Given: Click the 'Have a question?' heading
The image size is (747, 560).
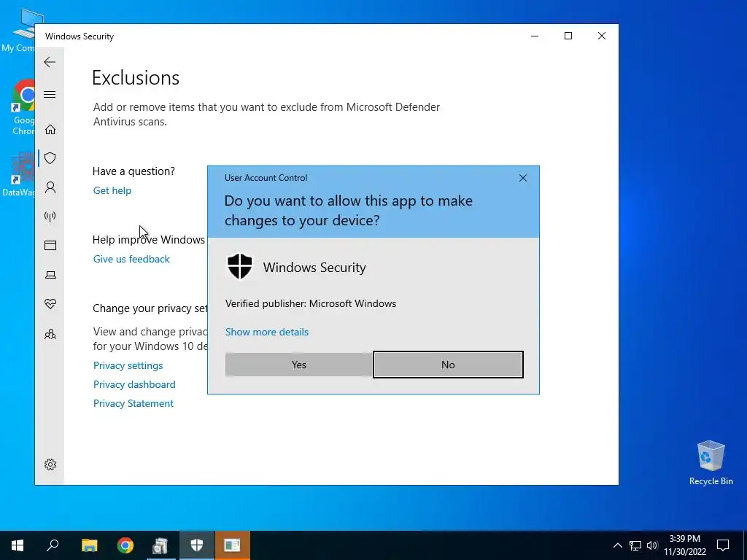Looking at the screenshot, I should coord(134,171).
